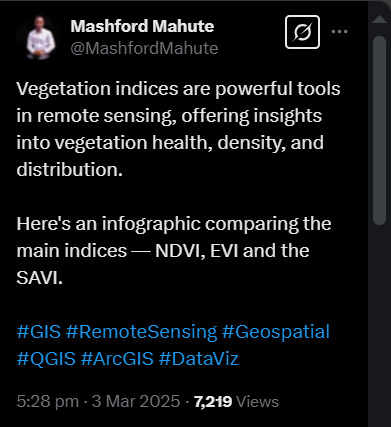Image resolution: width=391 pixels, height=427 pixels.
Task: Open the three-dot more options menu
Action: [339, 32]
